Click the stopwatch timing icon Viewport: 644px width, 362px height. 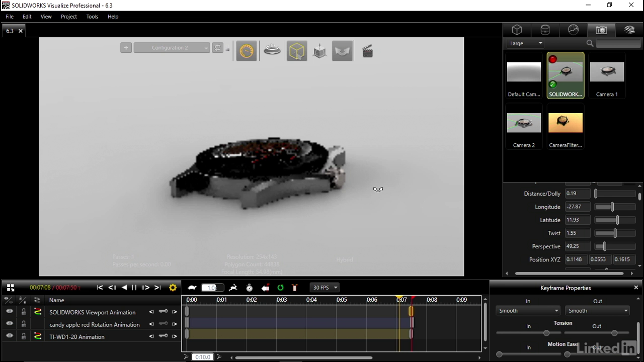tap(250, 288)
